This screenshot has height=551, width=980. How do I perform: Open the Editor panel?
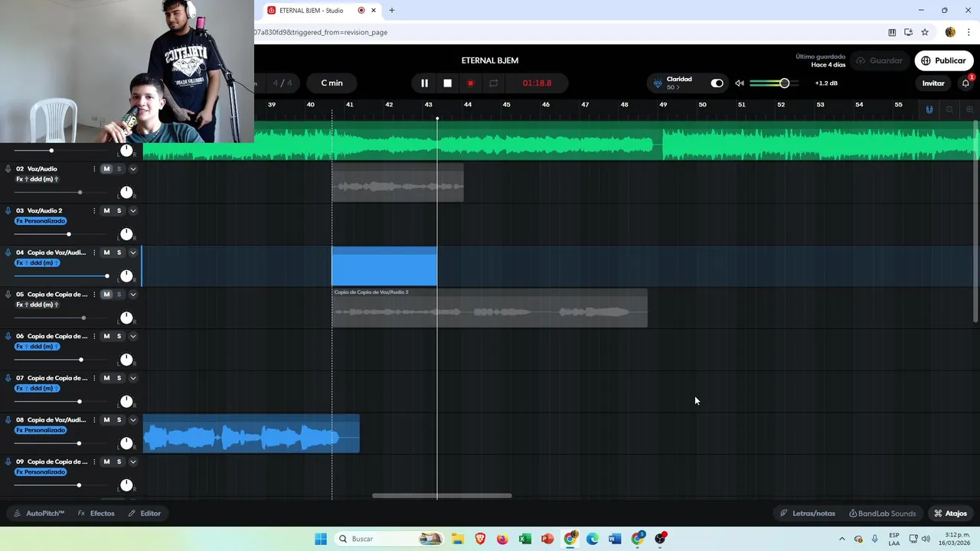point(145,514)
